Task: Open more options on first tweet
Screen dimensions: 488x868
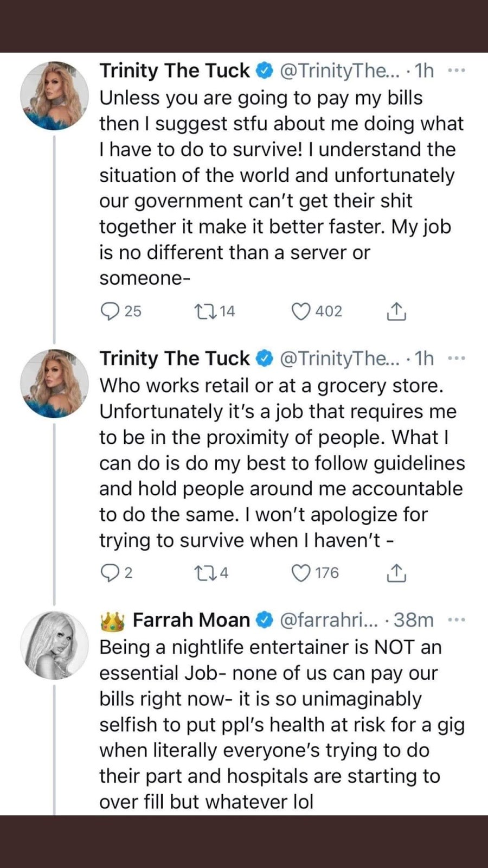Action: coord(457,71)
